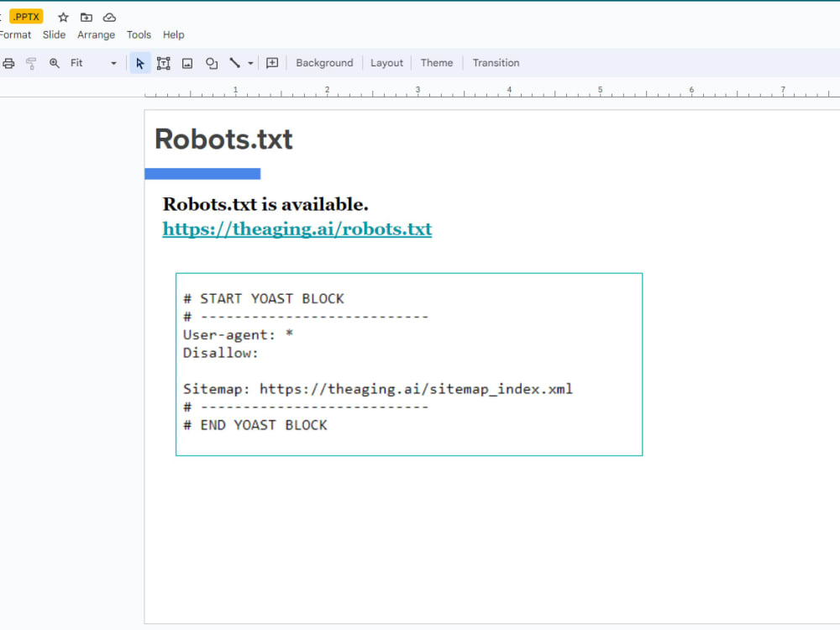Screen dimensions: 840x630
Task: Click the Add comment icon
Action: coord(272,63)
